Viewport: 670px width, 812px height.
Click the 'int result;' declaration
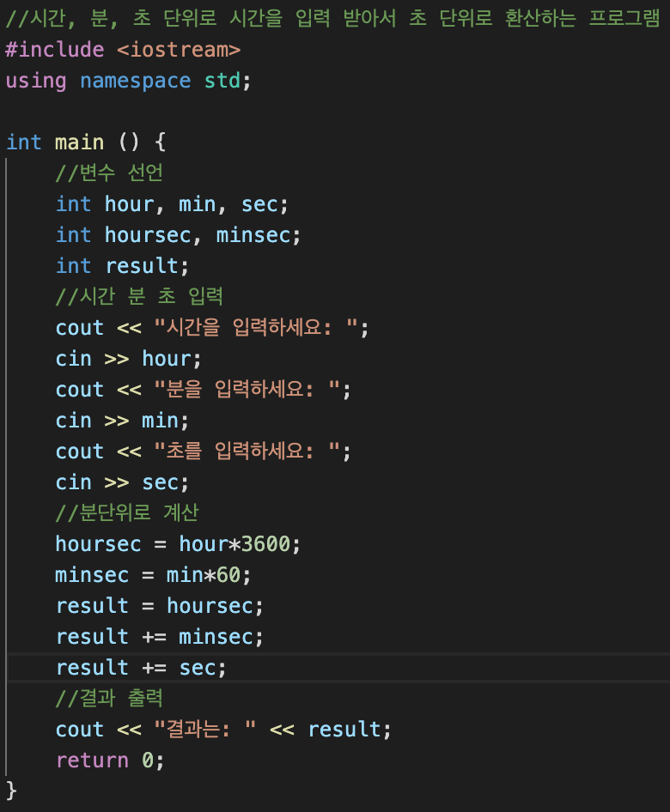pos(122,266)
